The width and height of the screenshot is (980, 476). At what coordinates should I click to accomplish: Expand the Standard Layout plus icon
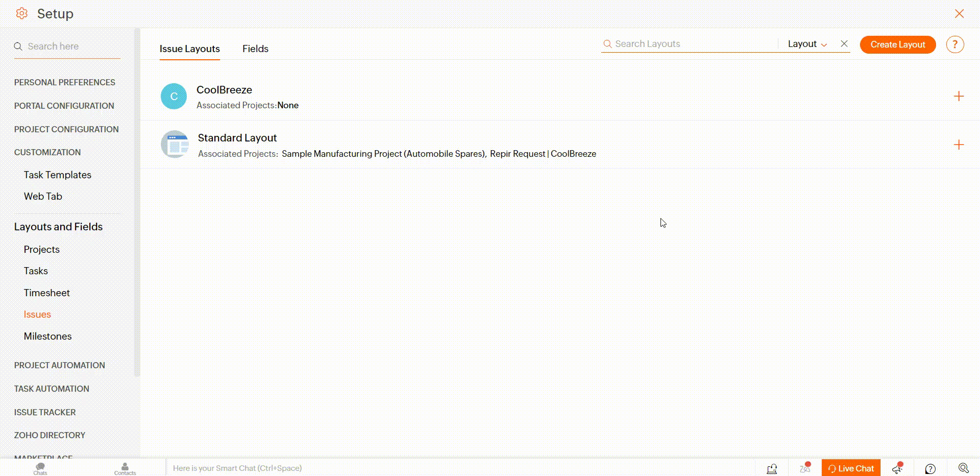(x=959, y=145)
